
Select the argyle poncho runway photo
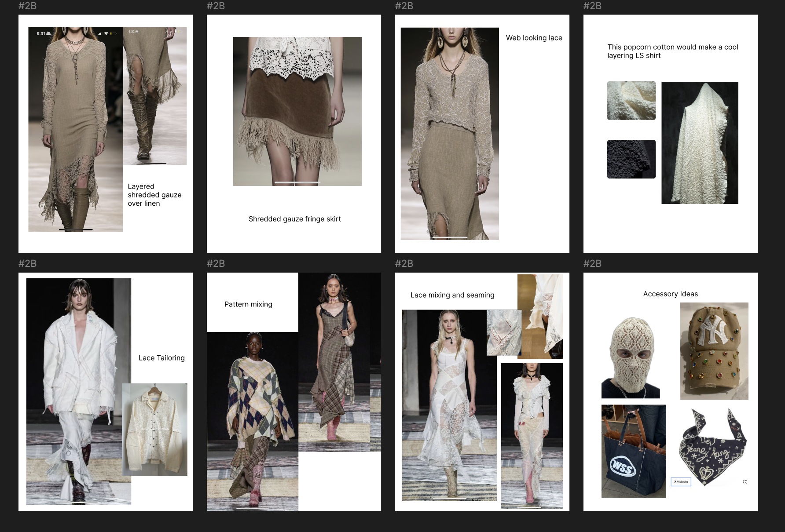(253, 421)
